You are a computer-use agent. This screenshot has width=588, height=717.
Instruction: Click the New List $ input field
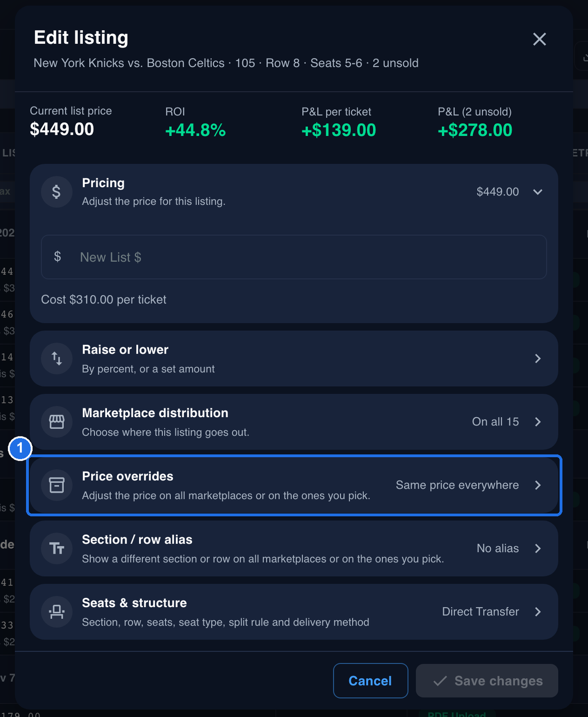tap(294, 257)
